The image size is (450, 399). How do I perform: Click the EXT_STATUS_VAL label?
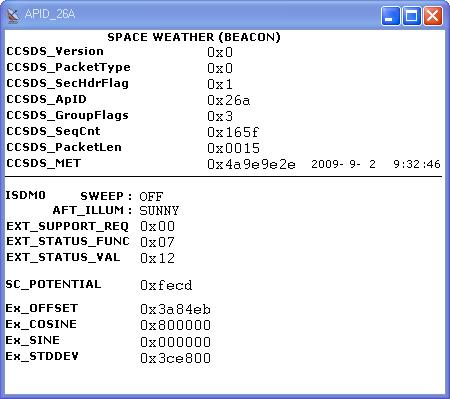(63, 257)
